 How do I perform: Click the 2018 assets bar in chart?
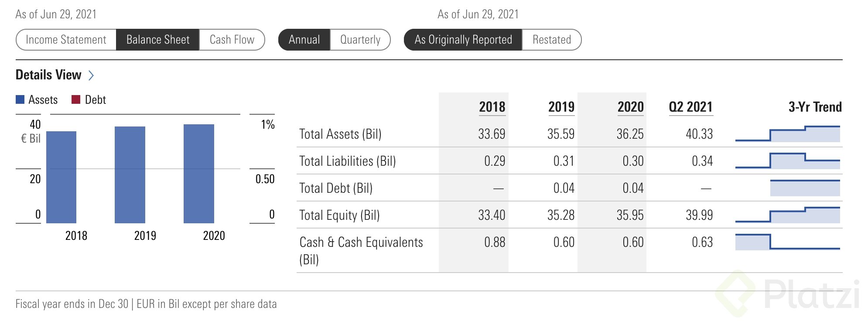(61, 177)
